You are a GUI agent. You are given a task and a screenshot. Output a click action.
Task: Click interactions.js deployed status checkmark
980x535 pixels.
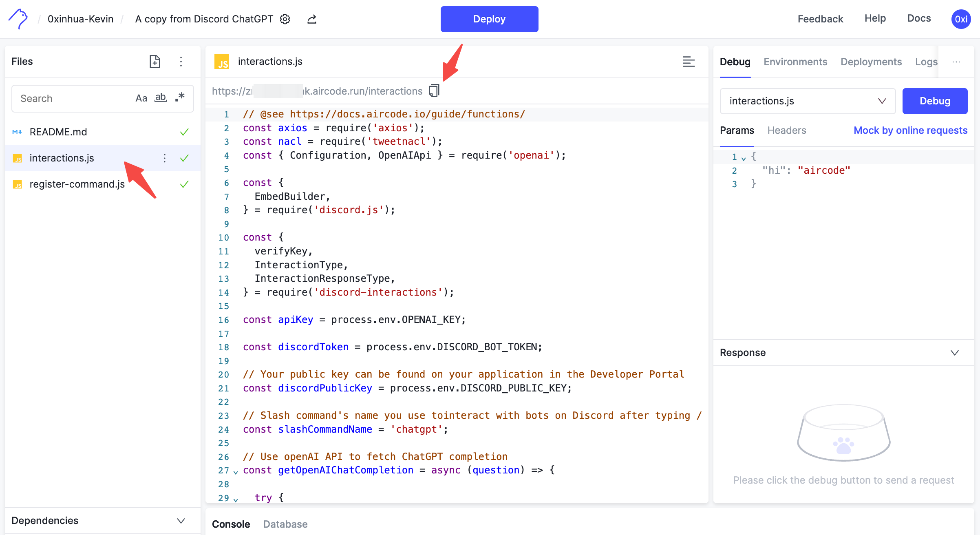184,158
